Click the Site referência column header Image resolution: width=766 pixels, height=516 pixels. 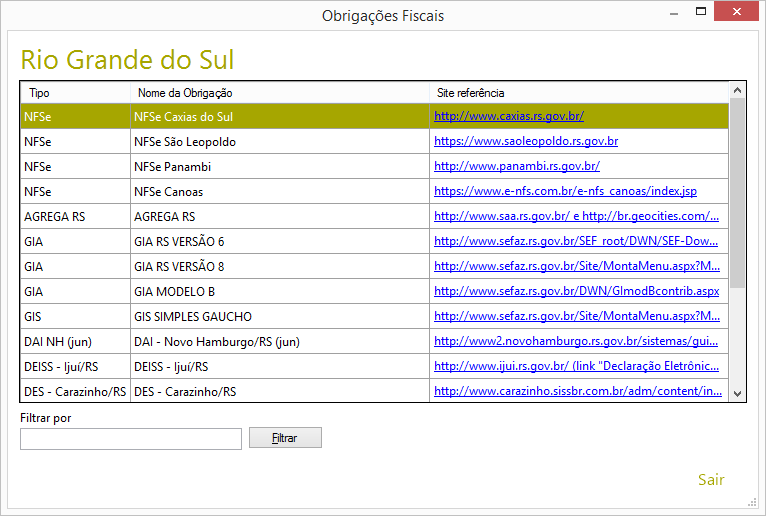(x=579, y=93)
